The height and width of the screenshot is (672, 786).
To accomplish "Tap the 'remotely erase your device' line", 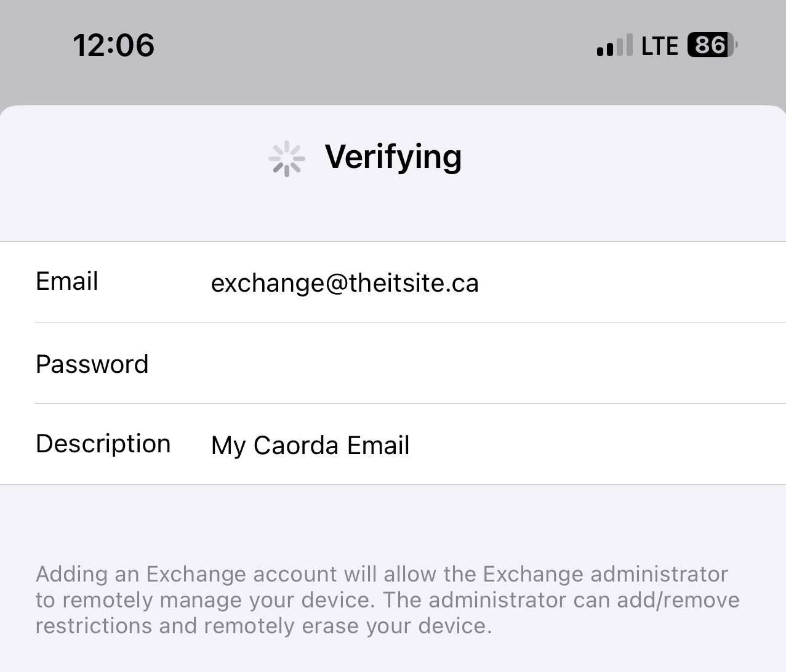I will point(263,626).
